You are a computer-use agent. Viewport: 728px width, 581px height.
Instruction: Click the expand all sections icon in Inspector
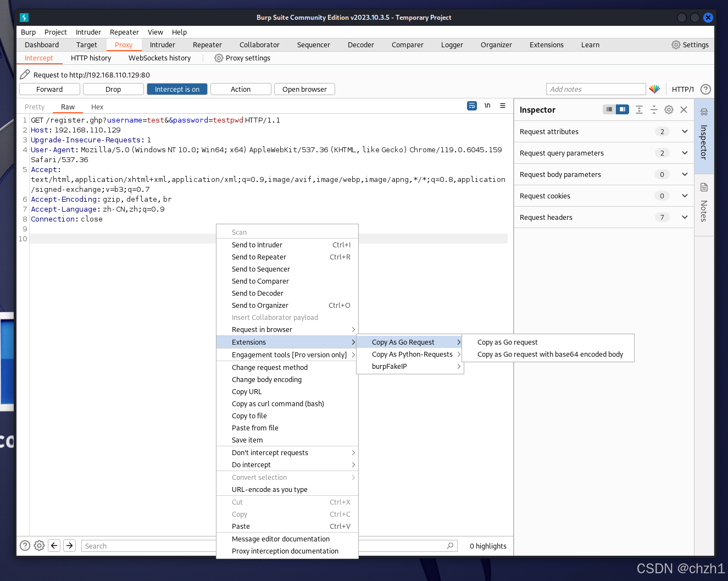click(639, 109)
